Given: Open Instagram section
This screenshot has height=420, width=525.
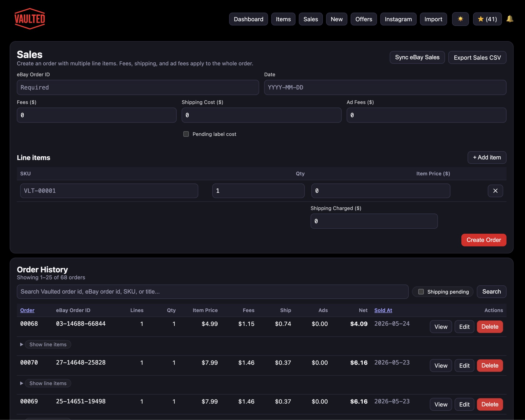Looking at the screenshot, I should click(398, 19).
